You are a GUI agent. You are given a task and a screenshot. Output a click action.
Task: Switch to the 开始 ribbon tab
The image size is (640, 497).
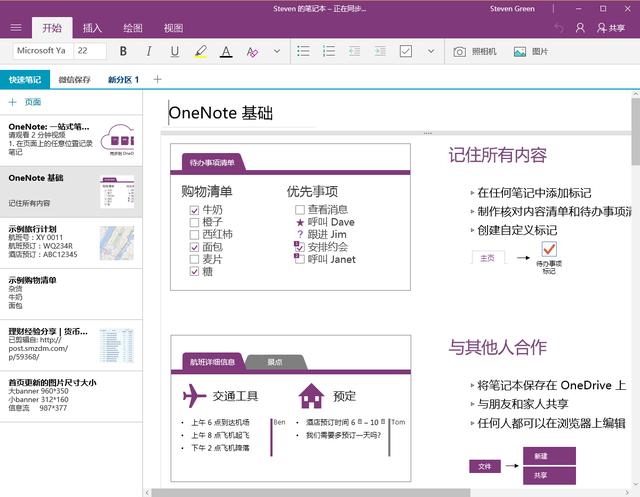tap(52, 28)
